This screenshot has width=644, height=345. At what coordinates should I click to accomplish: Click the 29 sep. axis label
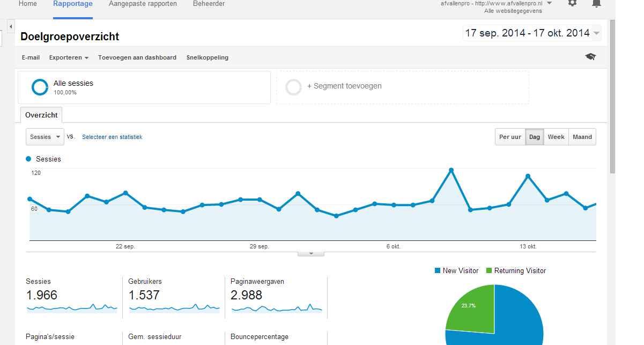[260, 246]
